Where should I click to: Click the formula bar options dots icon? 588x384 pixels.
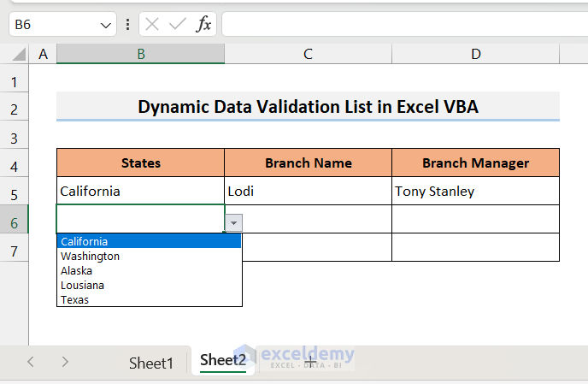[127, 24]
